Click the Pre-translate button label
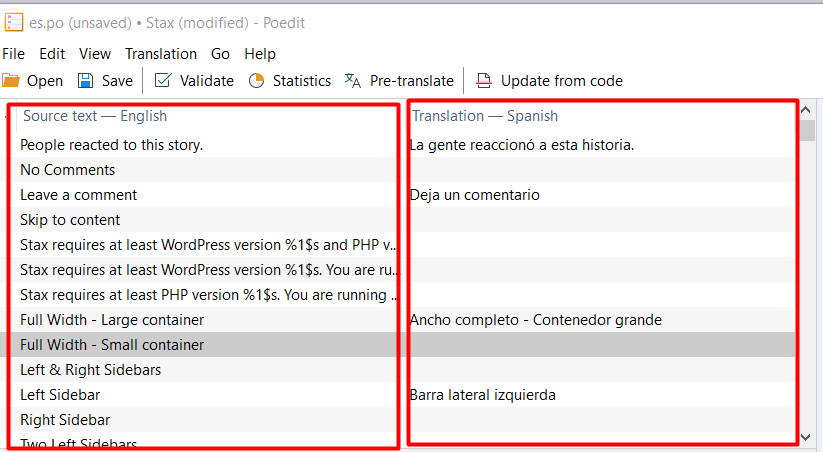The height and width of the screenshot is (452, 823). tap(412, 81)
